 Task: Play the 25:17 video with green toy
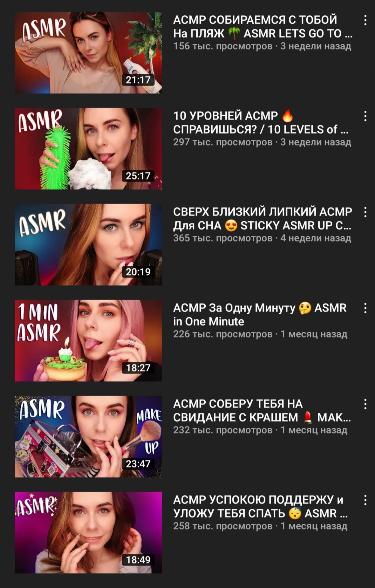[x=88, y=149]
